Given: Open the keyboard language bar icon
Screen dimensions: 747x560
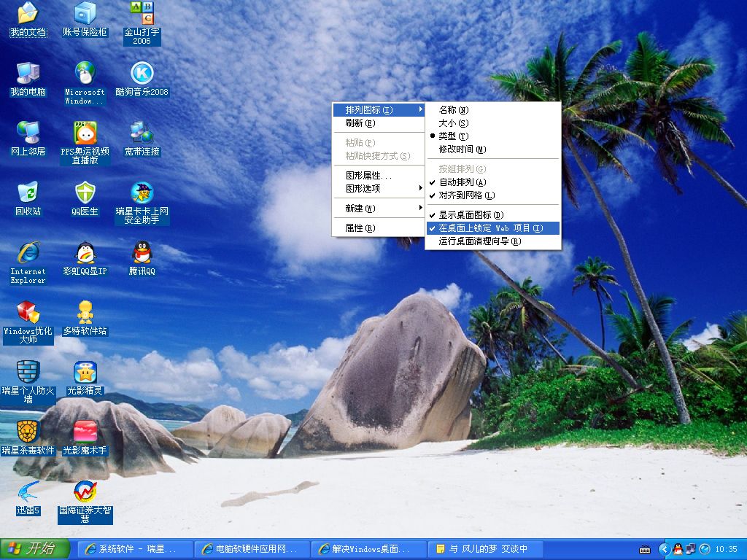Looking at the screenshot, I should pyautogui.click(x=645, y=550).
